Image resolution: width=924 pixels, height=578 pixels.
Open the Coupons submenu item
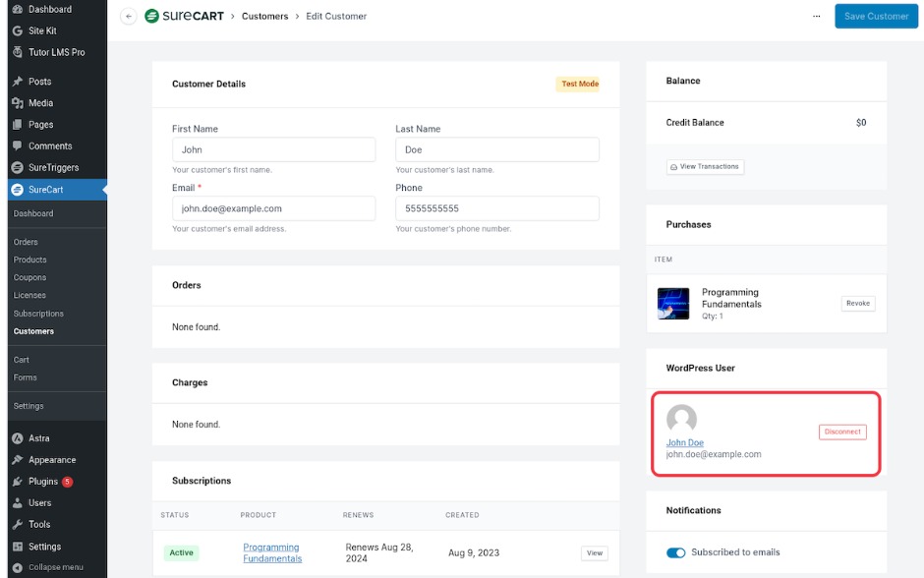pos(29,277)
